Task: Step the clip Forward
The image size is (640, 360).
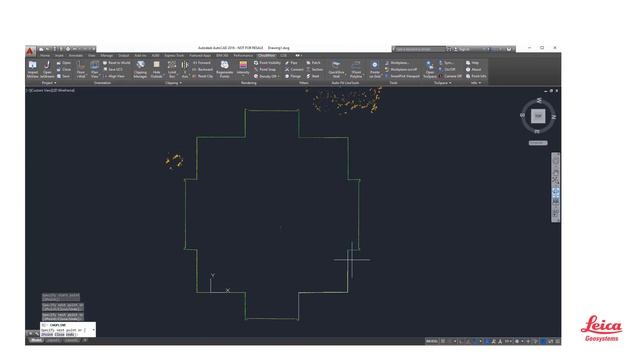Action: click(202, 63)
